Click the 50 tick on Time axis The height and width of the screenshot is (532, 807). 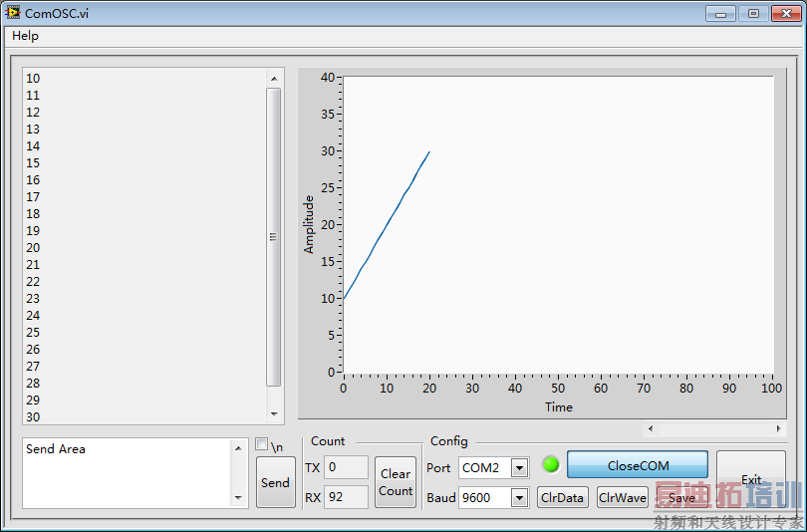tap(558, 388)
